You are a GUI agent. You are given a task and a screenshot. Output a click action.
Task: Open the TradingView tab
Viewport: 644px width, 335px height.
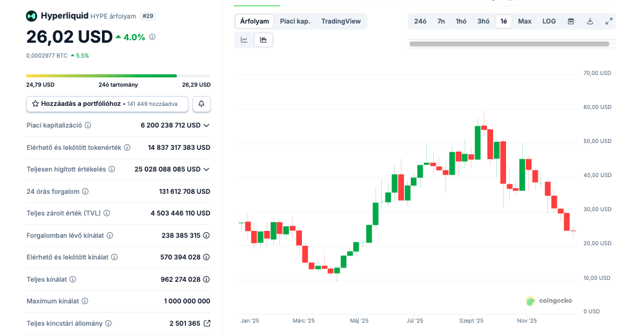341,22
